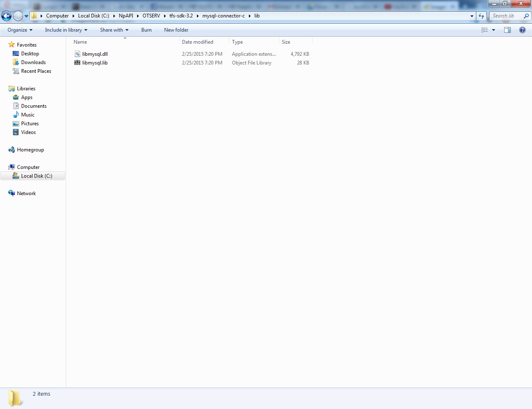
Task: Go to the OTSERV breadcrumb folder
Action: pos(151,16)
